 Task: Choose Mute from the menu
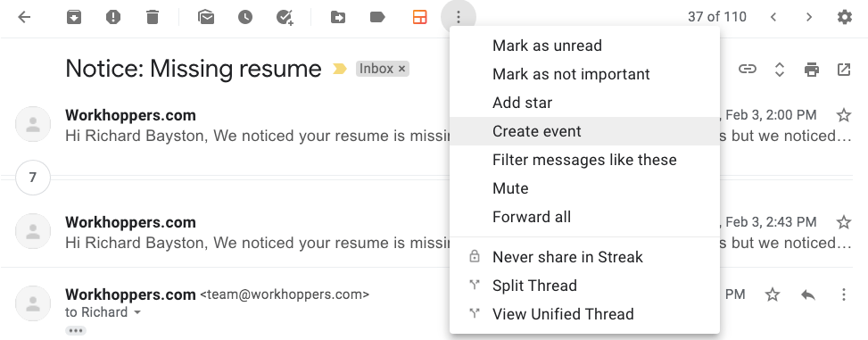584,188
